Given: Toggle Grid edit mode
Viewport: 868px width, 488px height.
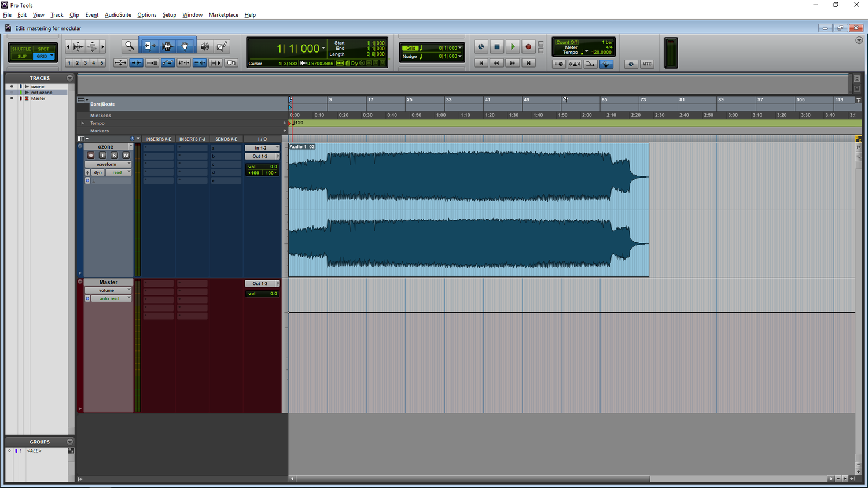Looking at the screenshot, I should (43, 56).
